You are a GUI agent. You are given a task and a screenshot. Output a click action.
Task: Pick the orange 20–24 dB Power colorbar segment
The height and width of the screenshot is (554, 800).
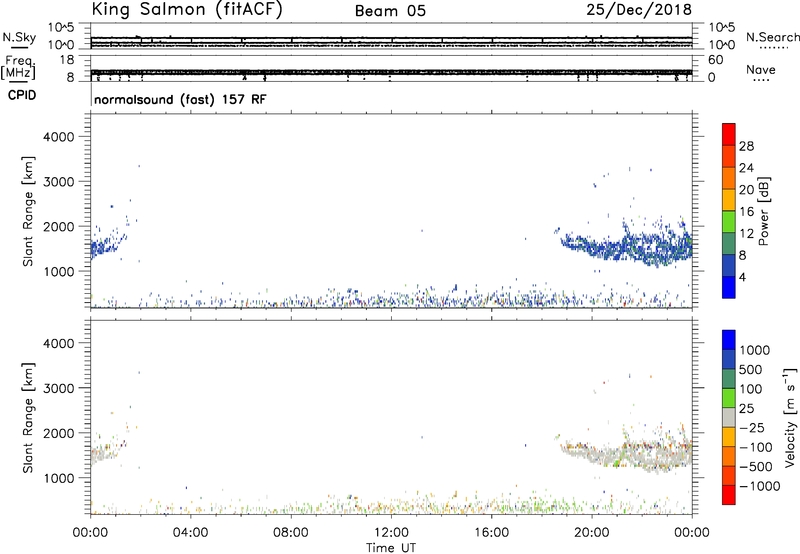coord(729,178)
